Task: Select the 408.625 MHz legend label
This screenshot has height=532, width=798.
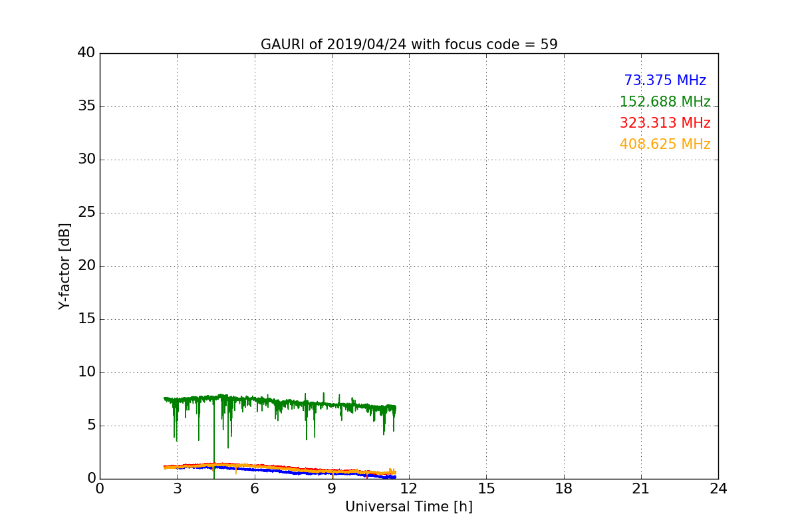Action: coord(665,144)
